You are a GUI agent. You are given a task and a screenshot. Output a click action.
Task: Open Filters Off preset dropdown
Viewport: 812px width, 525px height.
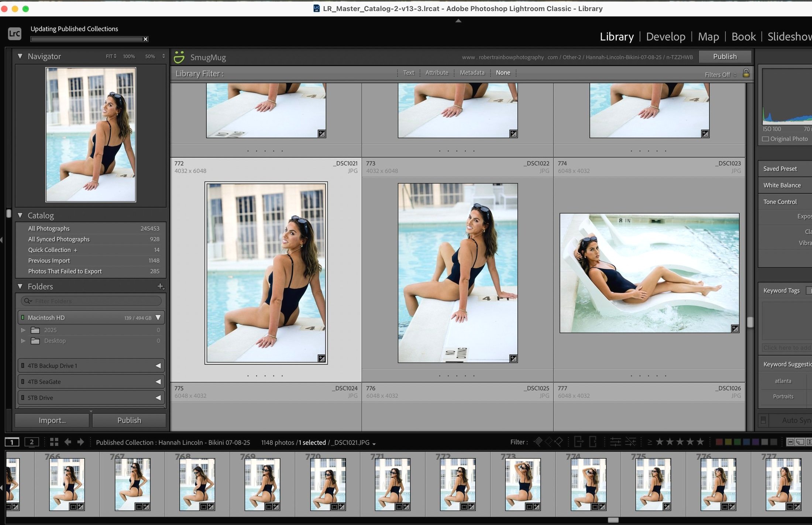(x=720, y=75)
